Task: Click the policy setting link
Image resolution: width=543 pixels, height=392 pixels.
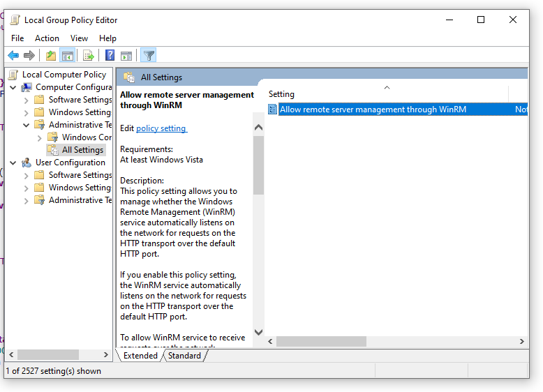Action: [x=161, y=128]
